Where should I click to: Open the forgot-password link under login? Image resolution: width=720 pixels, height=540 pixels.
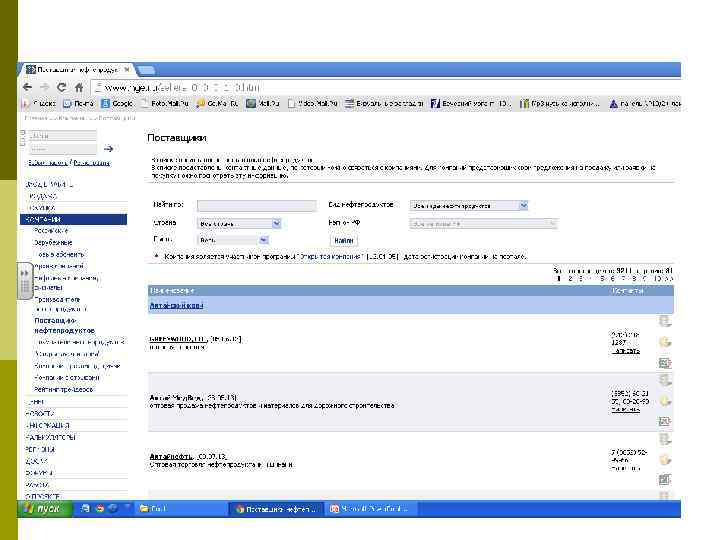(48, 163)
